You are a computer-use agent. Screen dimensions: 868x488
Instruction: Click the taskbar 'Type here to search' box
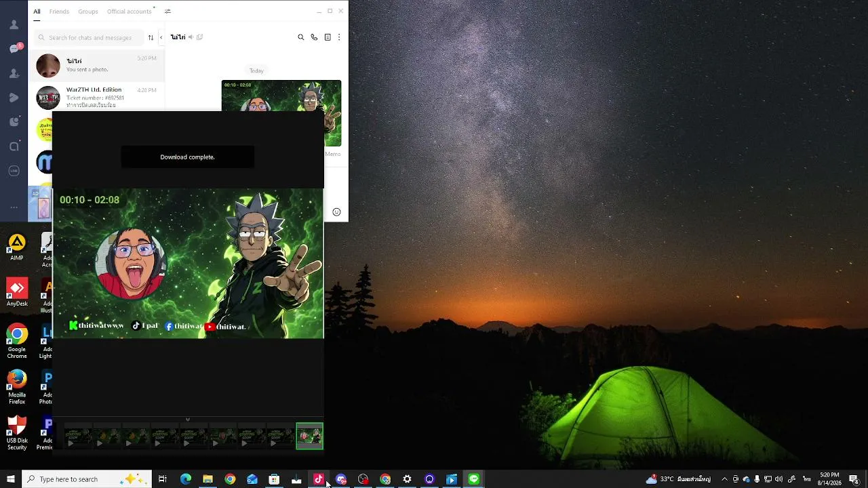(x=86, y=479)
